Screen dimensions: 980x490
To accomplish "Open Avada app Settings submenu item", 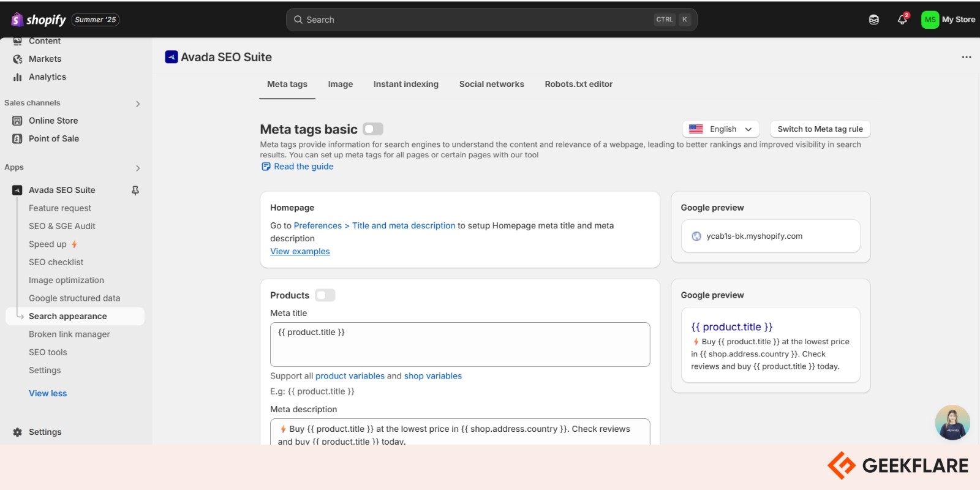I will click(x=45, y=371).
